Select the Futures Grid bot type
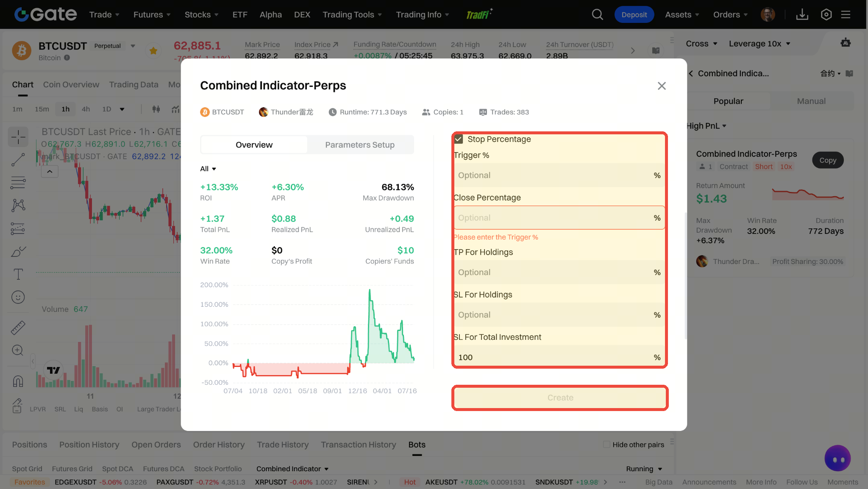The height and width of the screenshot is (489, 868). point(72,469)
